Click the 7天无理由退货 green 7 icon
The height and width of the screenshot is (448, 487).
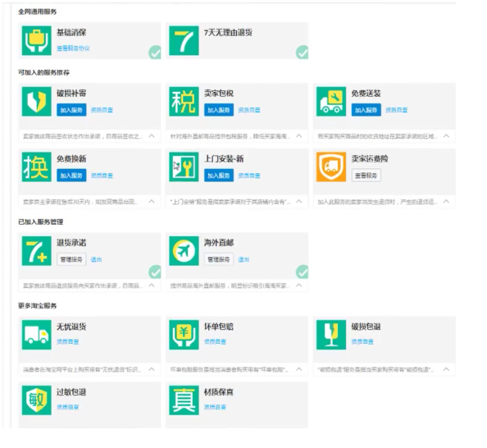pos(184,41)
